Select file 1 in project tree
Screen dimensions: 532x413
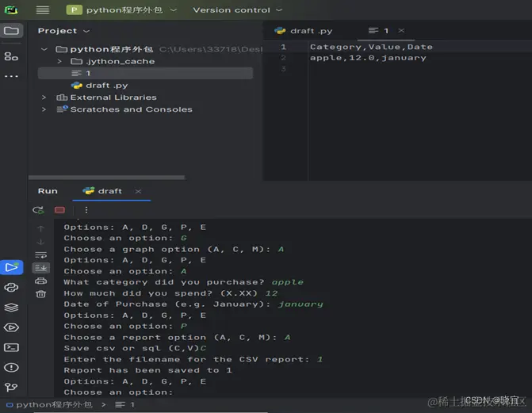145,73
